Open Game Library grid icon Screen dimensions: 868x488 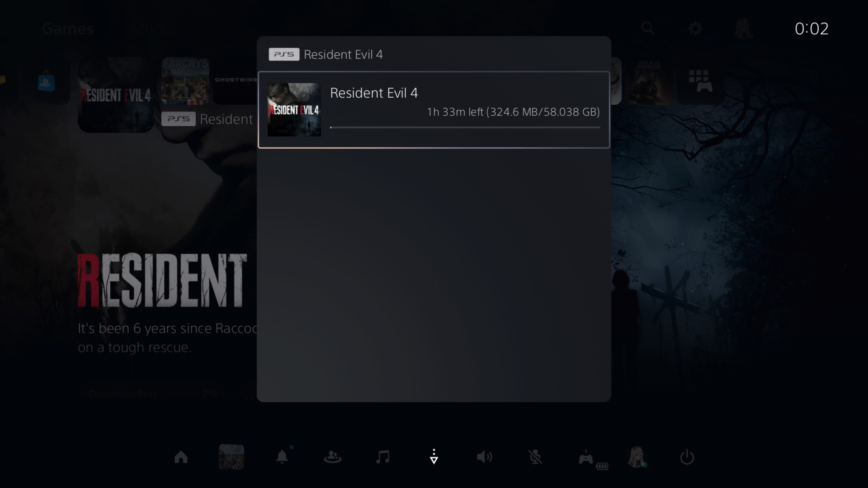coord(701,81)
